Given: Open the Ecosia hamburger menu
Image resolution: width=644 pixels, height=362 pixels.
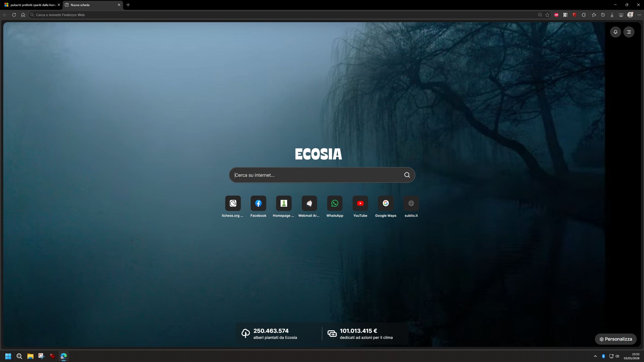Looking at the screenshot, I should [629, 32].
